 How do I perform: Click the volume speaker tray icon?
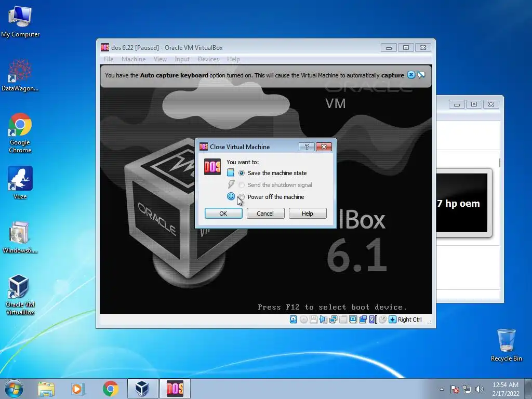(x=479, y=389)
